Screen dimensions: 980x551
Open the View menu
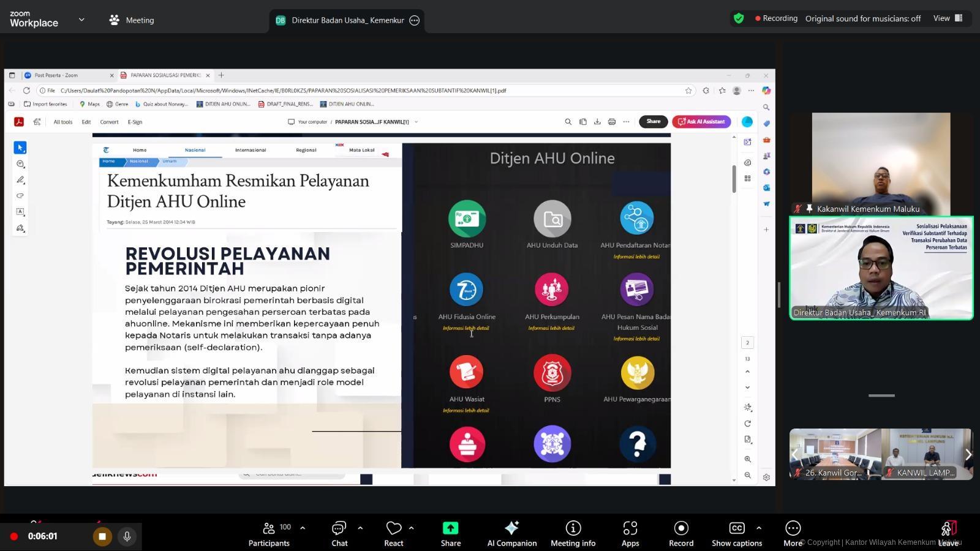click(x=947, y=18)
